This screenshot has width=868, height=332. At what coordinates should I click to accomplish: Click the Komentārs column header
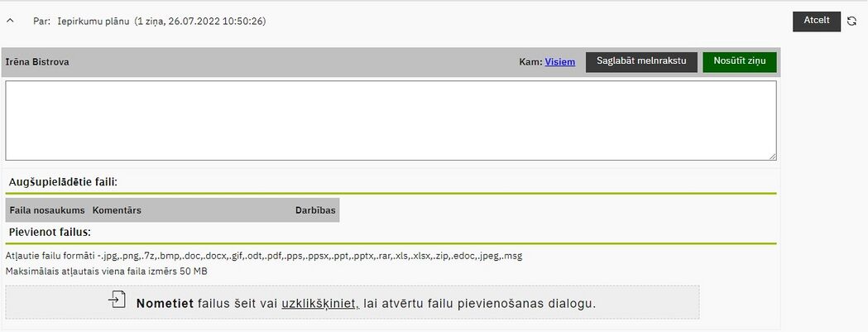pyautogui.click(x=117, y=210)
